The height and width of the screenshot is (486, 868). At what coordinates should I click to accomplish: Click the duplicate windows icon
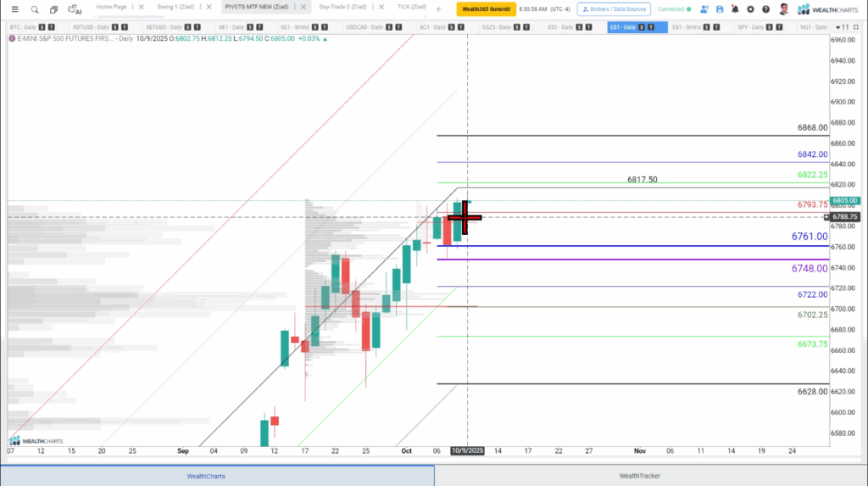click(53, 9)
